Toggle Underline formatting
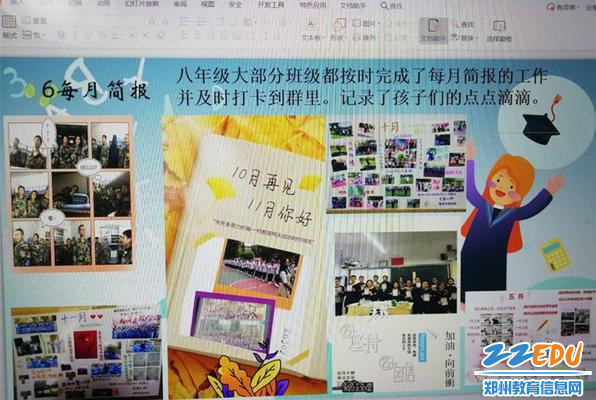 (x=88, y=35)
